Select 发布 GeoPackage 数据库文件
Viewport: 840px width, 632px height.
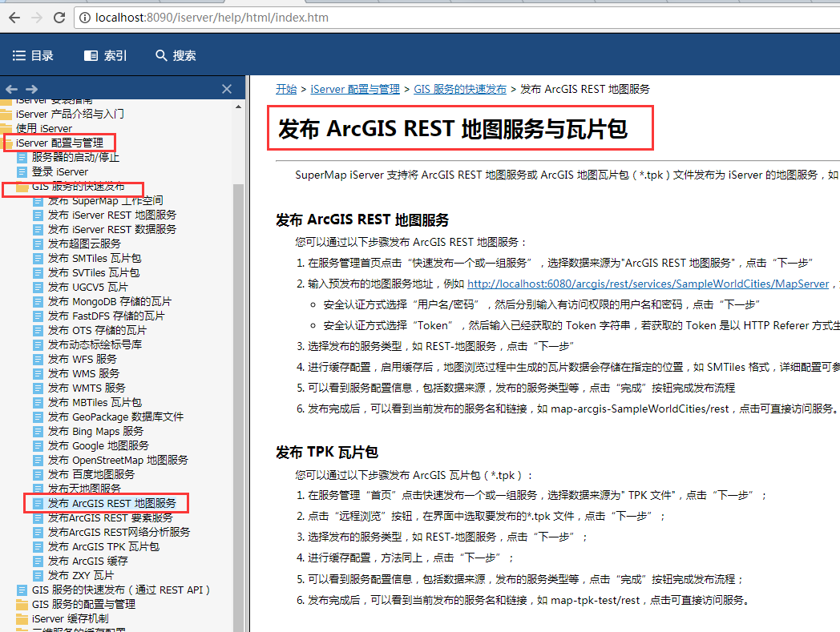coord(115,417)
